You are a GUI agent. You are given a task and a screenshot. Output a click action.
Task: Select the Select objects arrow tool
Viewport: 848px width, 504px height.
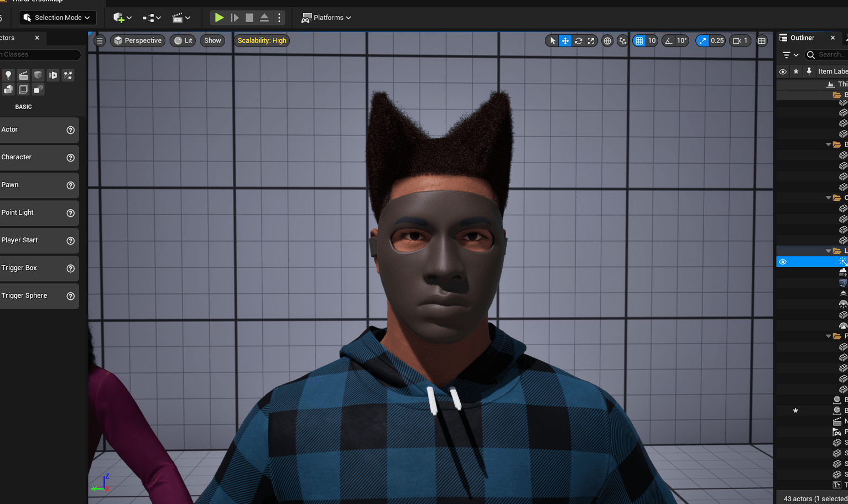tap(552, 40)
